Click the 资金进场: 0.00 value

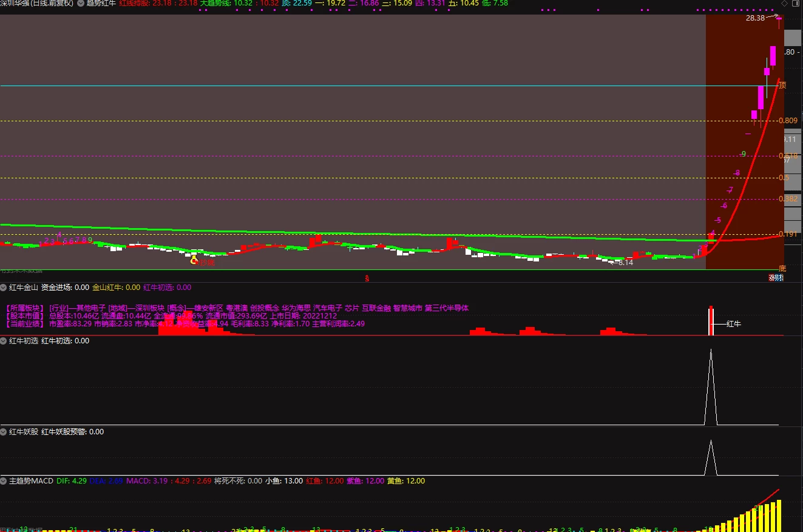65,288
